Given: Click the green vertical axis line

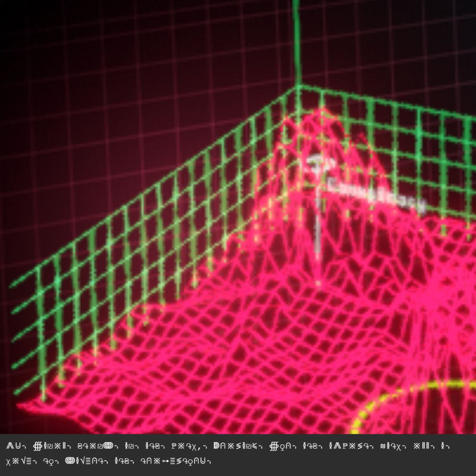Looking at the screenshot, I should coord(297,42).
